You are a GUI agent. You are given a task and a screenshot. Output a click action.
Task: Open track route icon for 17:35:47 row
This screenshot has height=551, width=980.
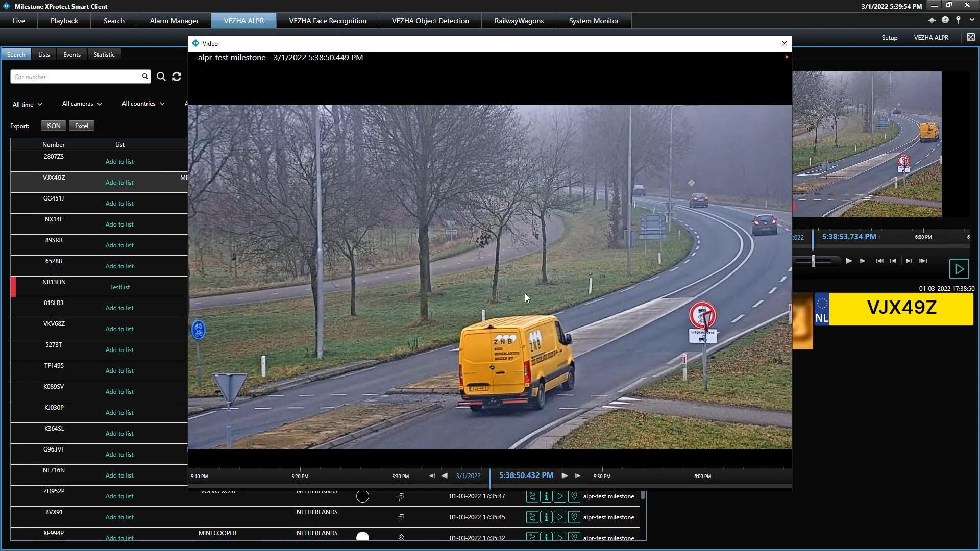pos(532,496)
